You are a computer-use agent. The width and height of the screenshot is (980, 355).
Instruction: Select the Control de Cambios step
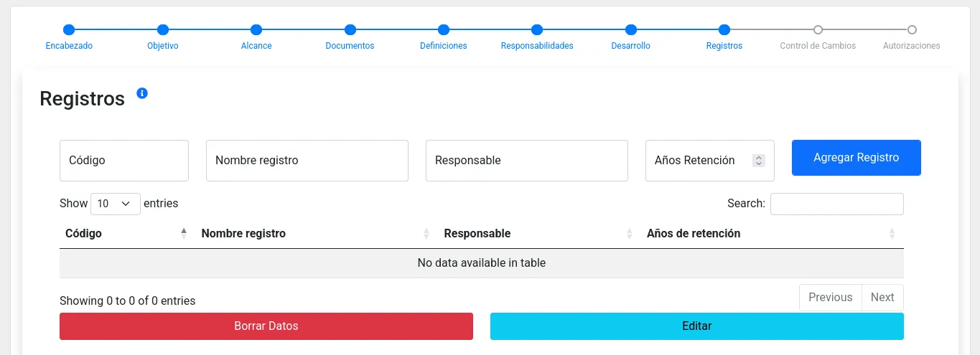point(818,30)
